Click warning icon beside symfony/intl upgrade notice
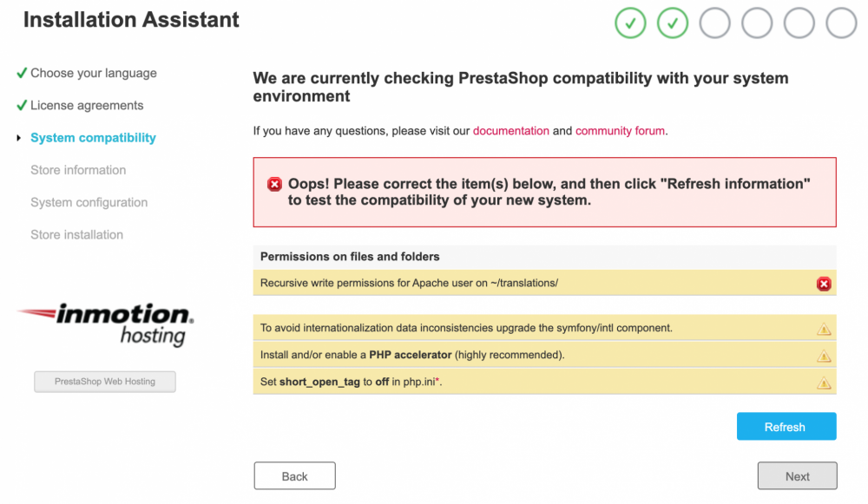The width and height of the screenshot is (868, 504). 824,329
